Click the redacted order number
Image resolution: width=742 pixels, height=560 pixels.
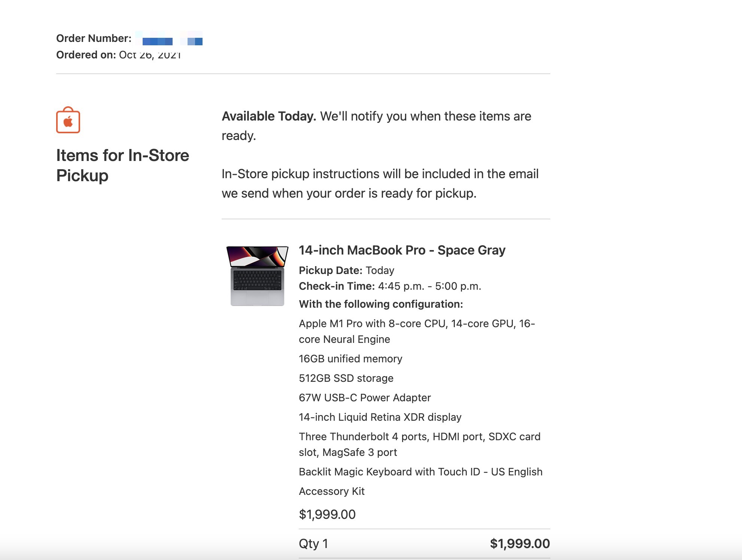172,39
